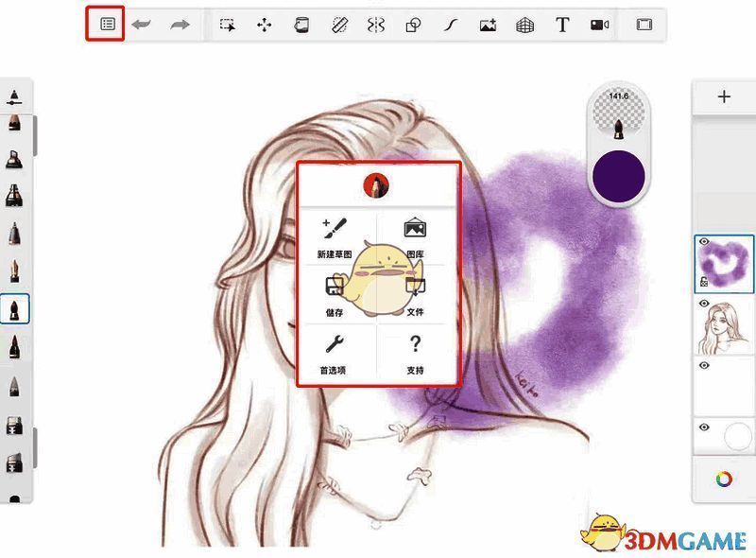The height and width of the screenshot is (558, 756).
Task: Select the Transform tool in the toolbar
Action: point(266,26)
